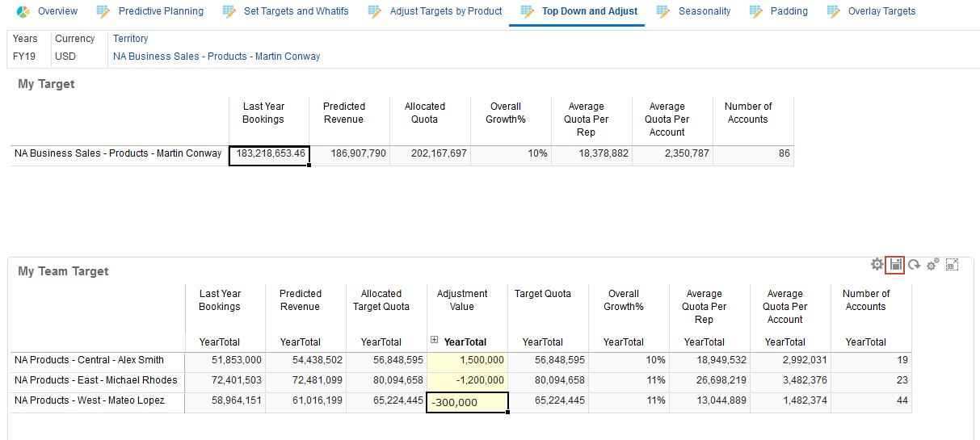Select Last Year Bookings cell in My Target
The width and height of the screenshot is (980, 440).
(269, 153)
